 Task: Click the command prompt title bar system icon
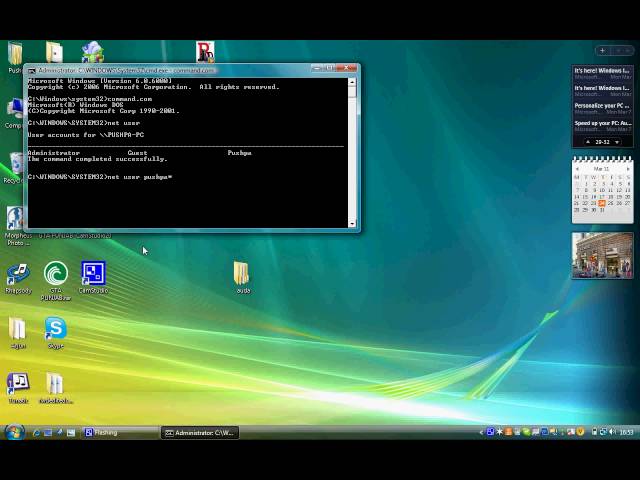[x=31, y=71]
